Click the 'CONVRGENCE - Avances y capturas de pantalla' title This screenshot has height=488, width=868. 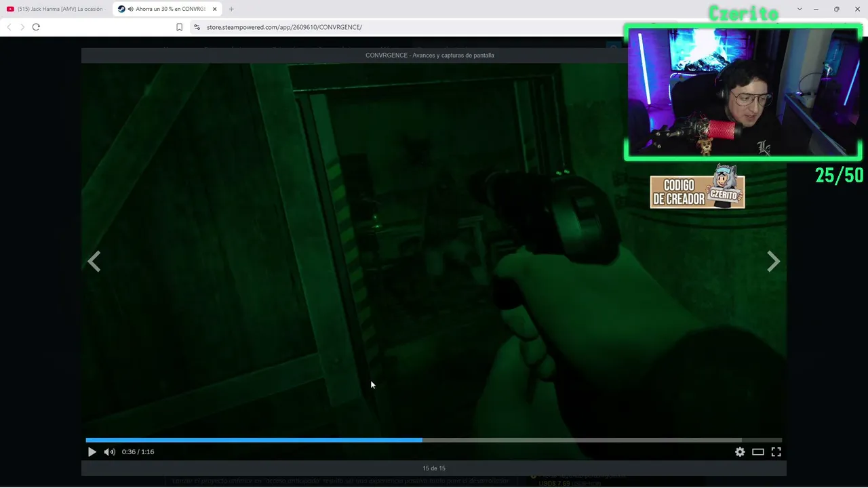pyautogui.click(x=430, y=55)
